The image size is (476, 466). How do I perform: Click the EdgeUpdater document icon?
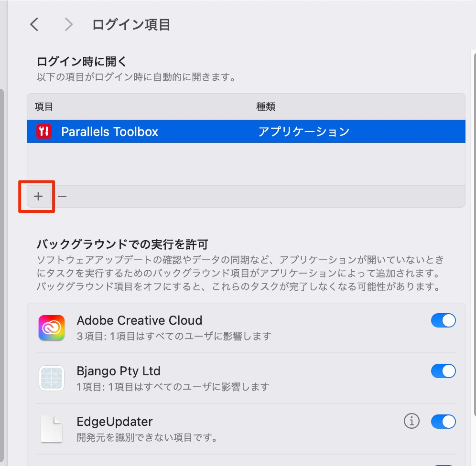(x=52, y=429)
